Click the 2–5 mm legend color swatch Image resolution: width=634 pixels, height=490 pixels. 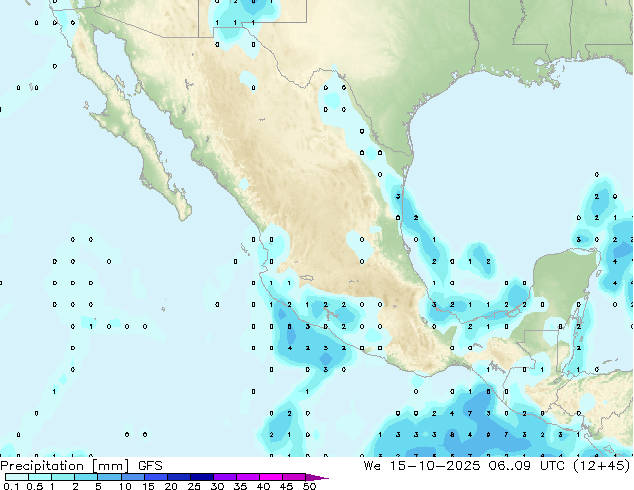[x=86, y=477]
